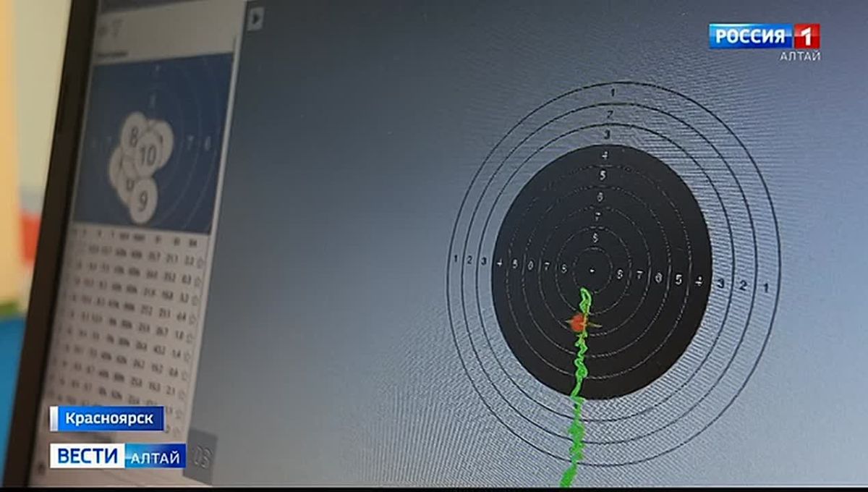Image resolution: width=868 pixels, height=492 pixels.
Task: Select shot marker 10 in the preview
Action: click(x=148, y=154)
